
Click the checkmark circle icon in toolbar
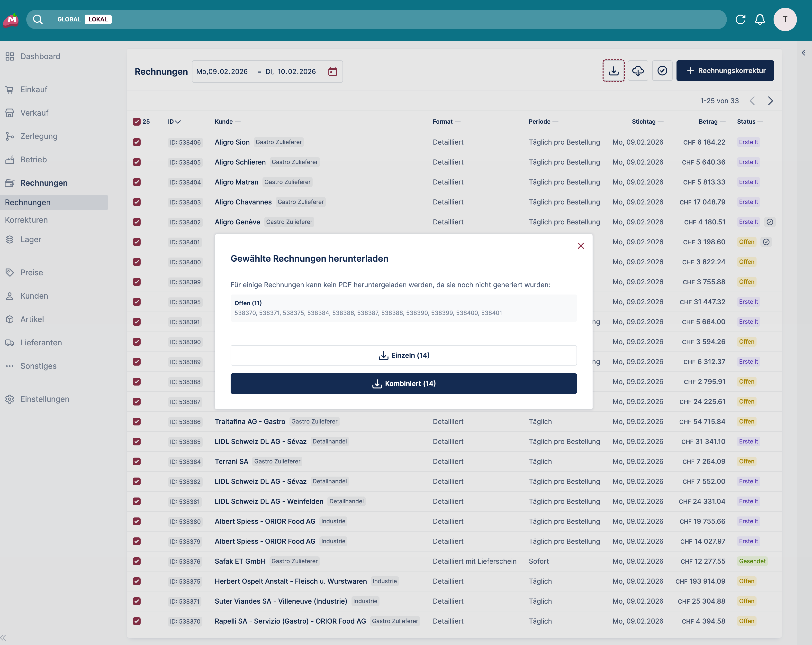coord(662,70)
